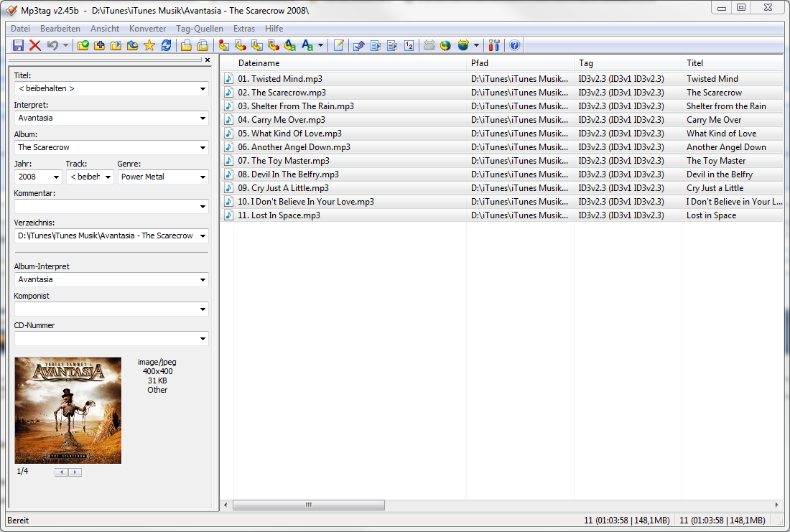Open options via the tools icon

pos(494,45)
